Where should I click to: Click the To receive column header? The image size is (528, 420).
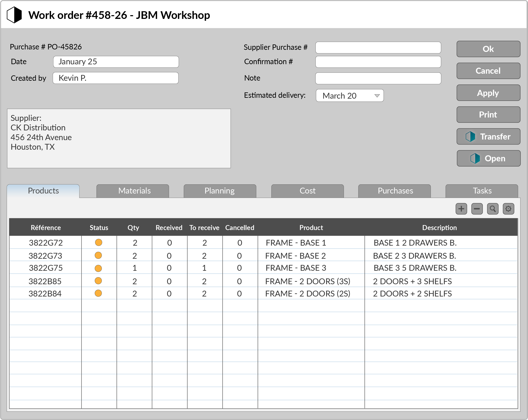click(204, 228)
